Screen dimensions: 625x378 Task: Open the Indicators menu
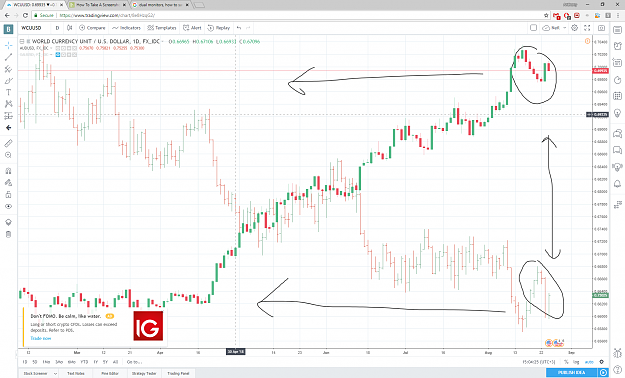(126, 28)
